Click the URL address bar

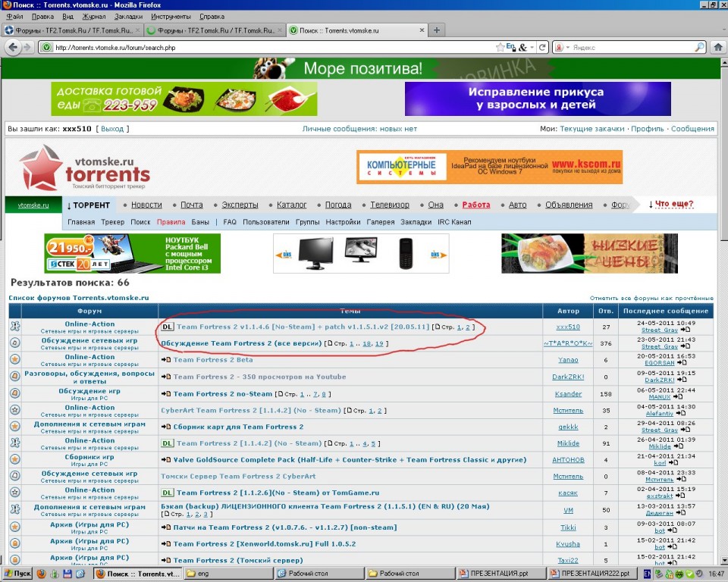tap(274, 47)
